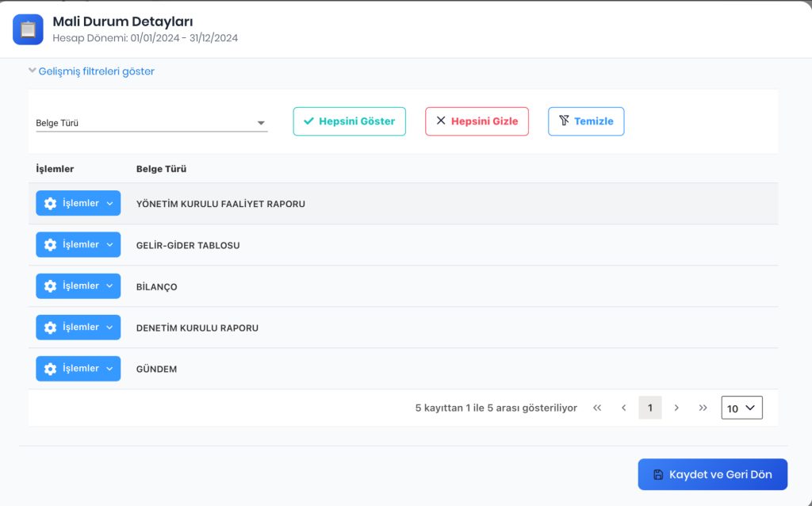
Task: Go to next page with right arrow
Action: pyautogui.click(x=676, y=408)
